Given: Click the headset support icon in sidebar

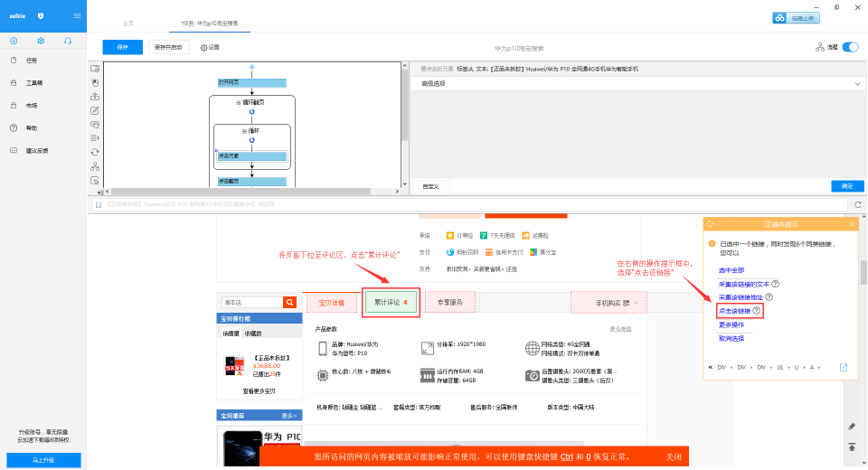Looking at the screenshot, I should click(68, 41).
